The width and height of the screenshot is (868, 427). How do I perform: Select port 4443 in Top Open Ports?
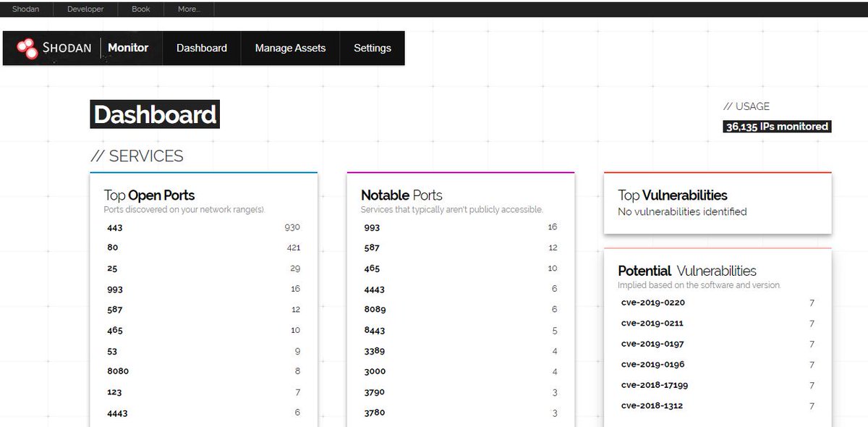click(x=117, y=413)
